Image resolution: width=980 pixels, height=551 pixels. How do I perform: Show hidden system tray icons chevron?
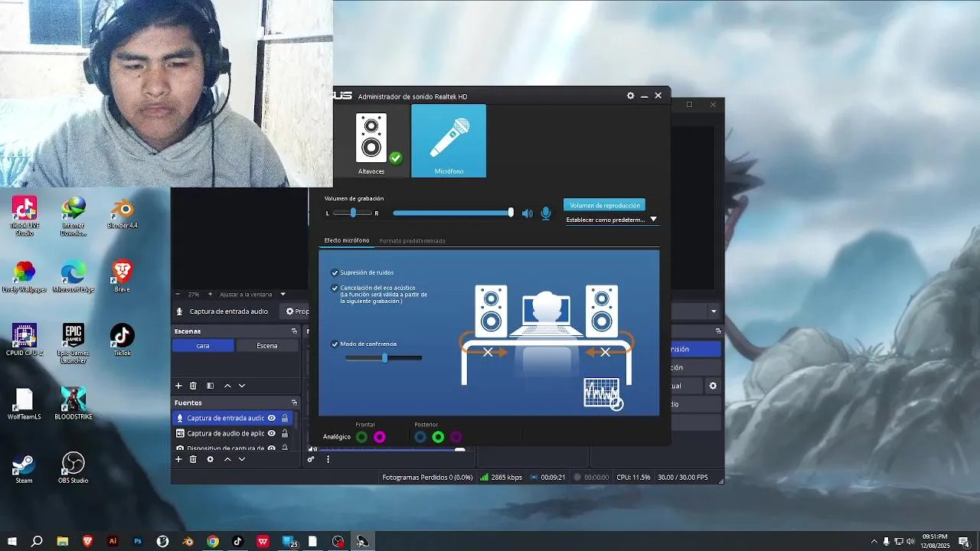(x=874, y=541)
